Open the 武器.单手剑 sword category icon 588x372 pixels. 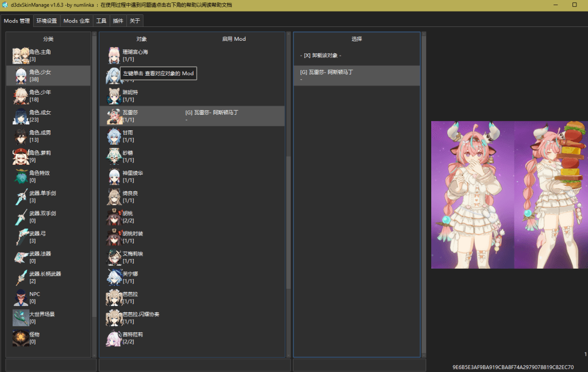[x=21, y=197]
